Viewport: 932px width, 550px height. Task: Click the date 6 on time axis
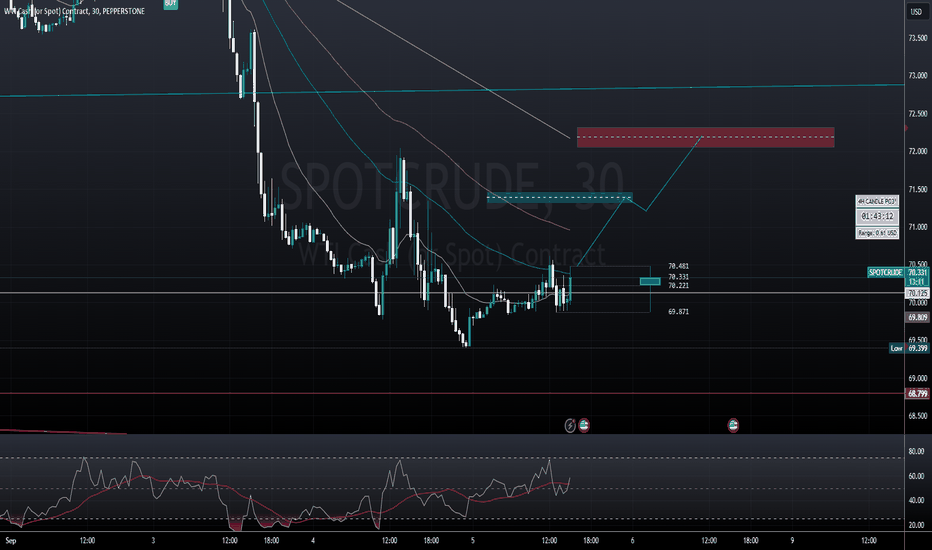[632, 540]
